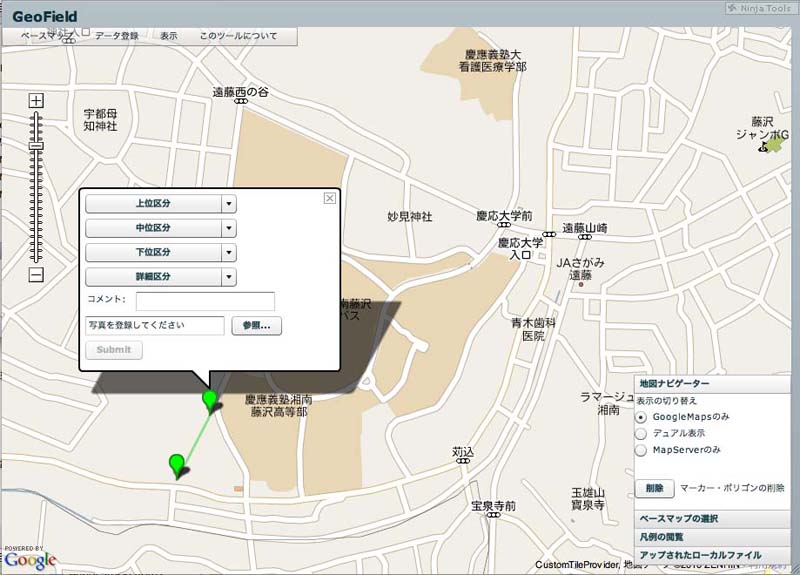Click the 参照... browse button
The width and height of the screenshot is (800, 575).
pyautogui.click(x=257, y=326)
